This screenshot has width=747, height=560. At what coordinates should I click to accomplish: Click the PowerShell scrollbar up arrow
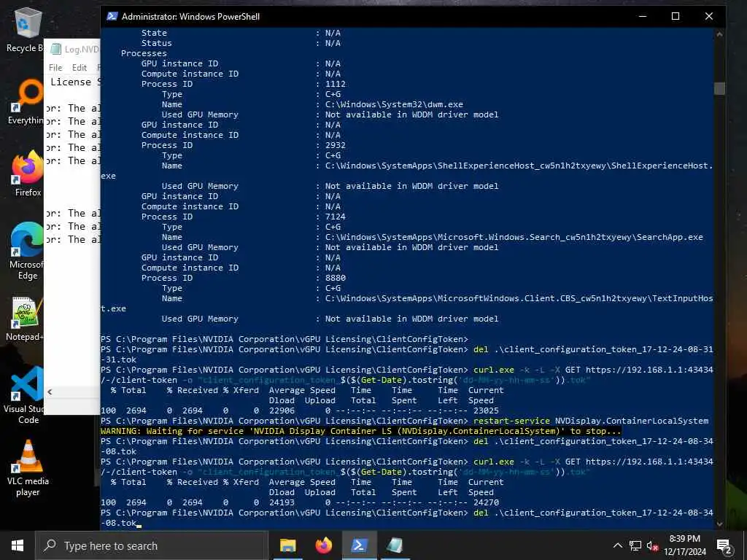tap(719, 34)
